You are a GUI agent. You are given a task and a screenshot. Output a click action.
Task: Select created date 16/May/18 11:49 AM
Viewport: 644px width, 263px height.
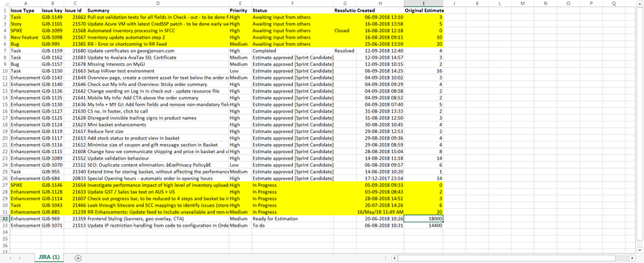pyautogui.click(x=380, y=212)
